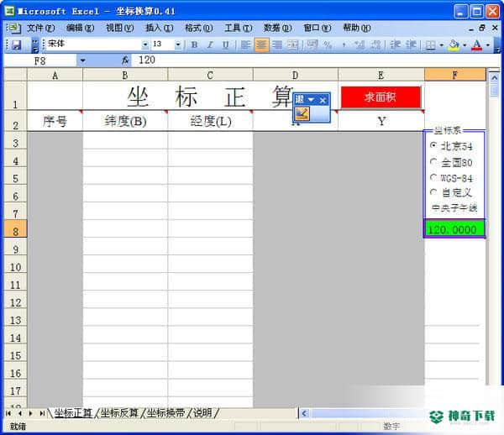
Task: Go to next sheet navigation arrow
Action: click(x=30, y=413)
